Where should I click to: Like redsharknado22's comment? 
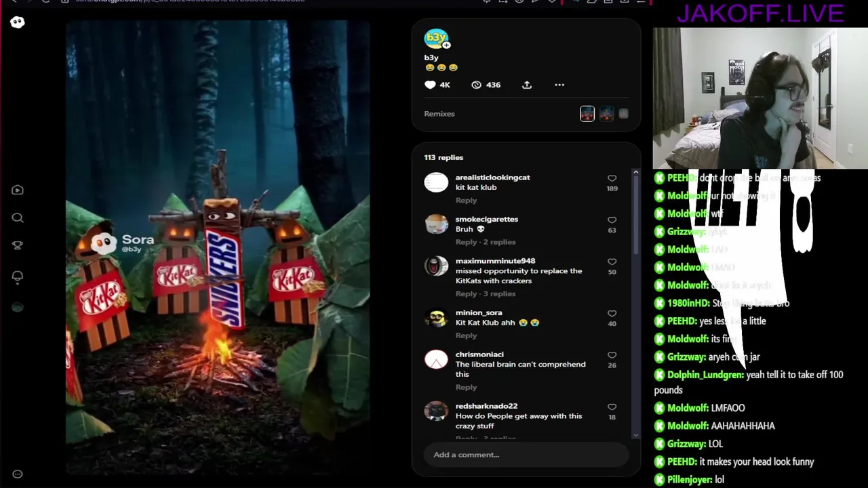(x=612, y=407)
